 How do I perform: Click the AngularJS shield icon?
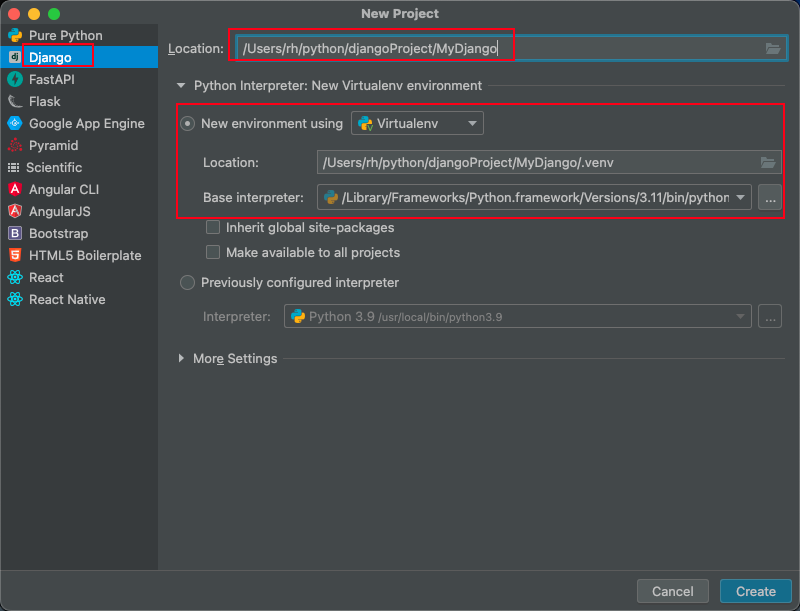pyautogui.click(x=15, y=211)
